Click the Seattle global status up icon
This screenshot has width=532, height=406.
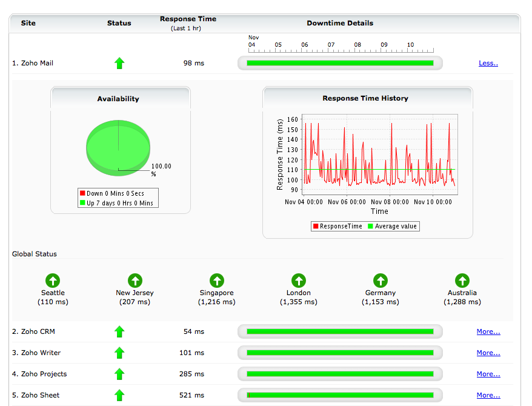coord(53,281)
